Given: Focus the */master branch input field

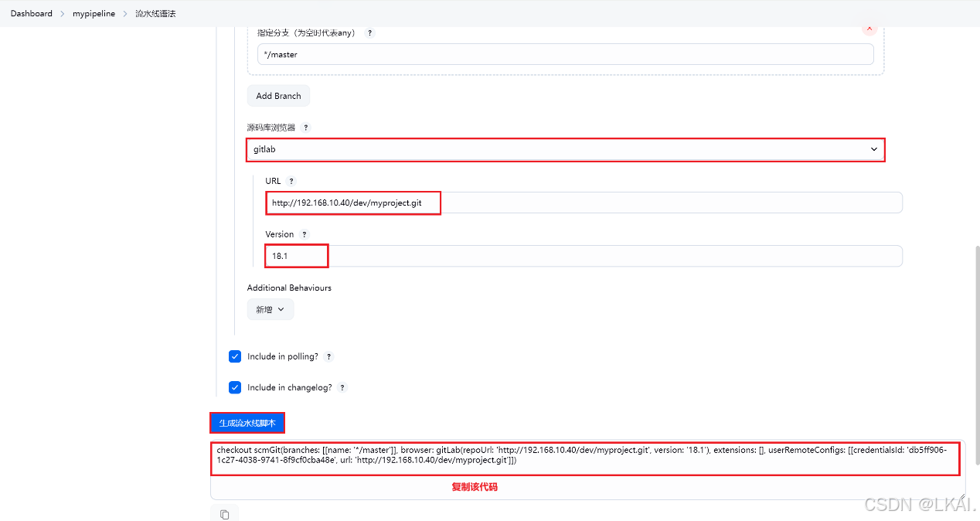Looking at the screenshot, I should (x=566, y=54).
